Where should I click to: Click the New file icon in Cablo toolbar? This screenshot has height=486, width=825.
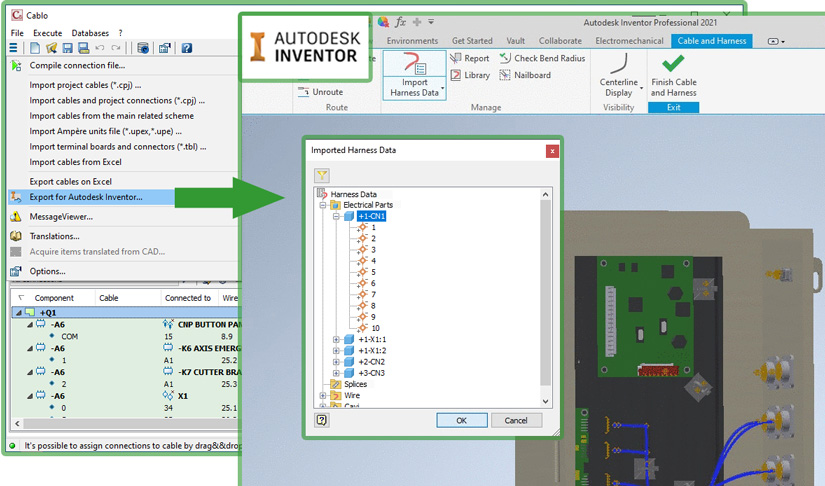35,48
